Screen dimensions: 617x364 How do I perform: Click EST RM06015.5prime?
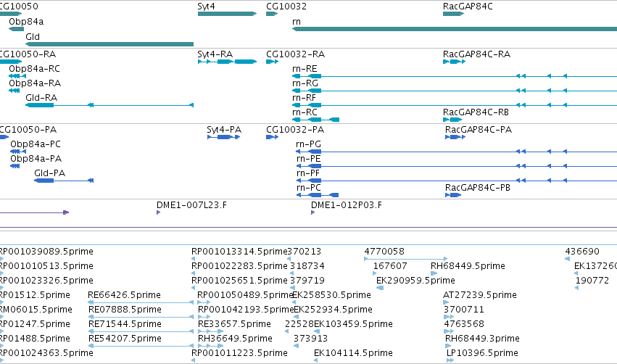pos(36,310)
